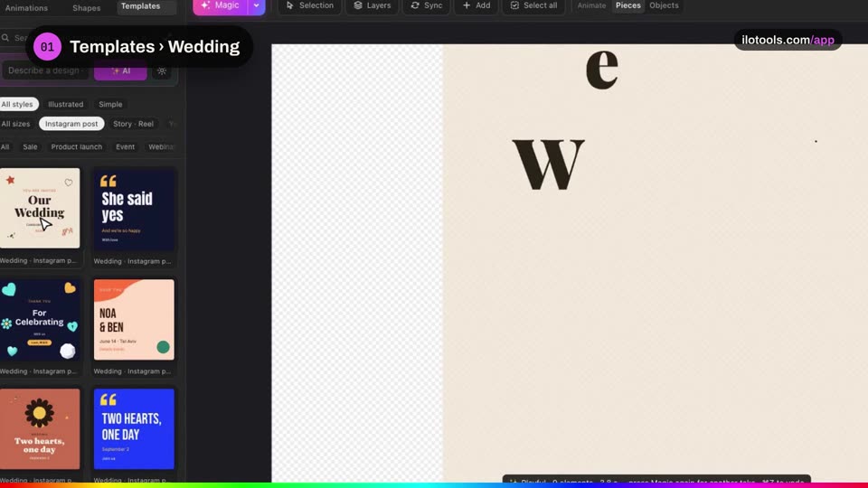This screenshot has width=868, height=488.
Task: Expand the Magic dropdown arrow
Action: pyautogui.click(x=256, y=6)
